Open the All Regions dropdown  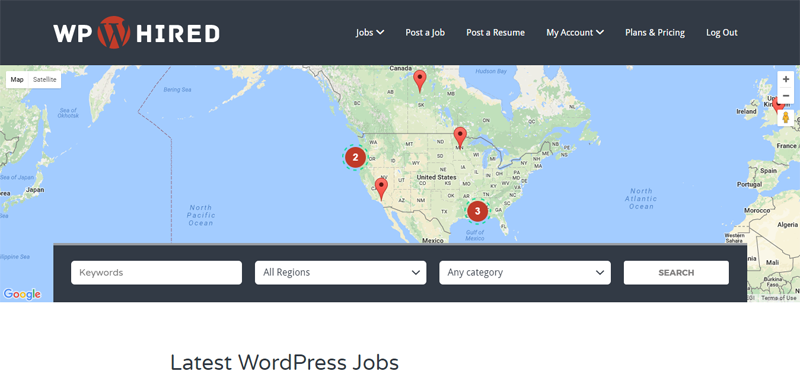[x=340, y=272]
